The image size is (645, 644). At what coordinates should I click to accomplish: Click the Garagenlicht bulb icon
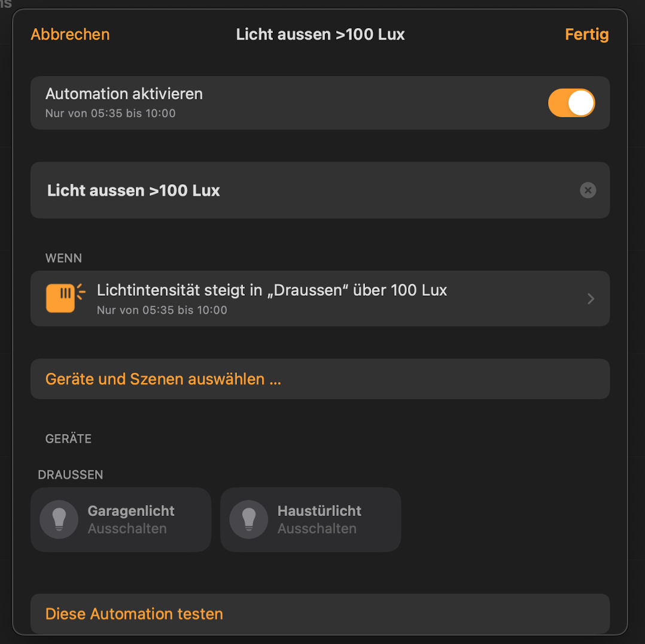59,520
